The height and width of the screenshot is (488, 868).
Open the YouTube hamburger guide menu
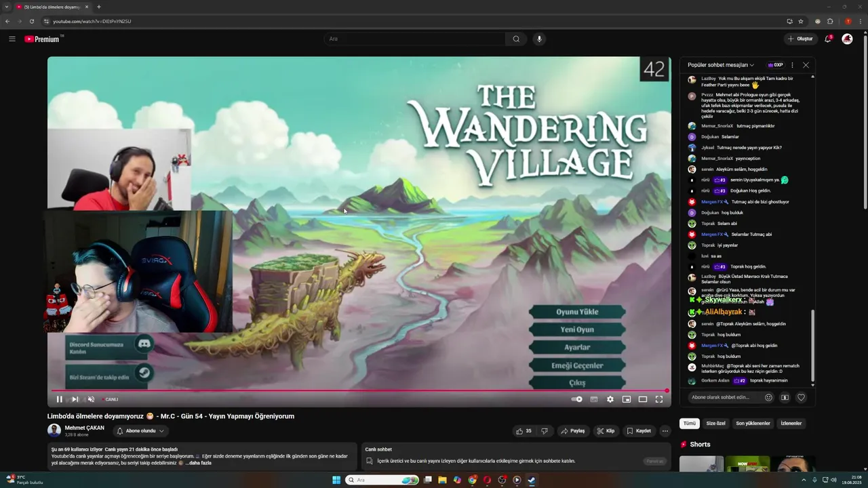(12, 39)
